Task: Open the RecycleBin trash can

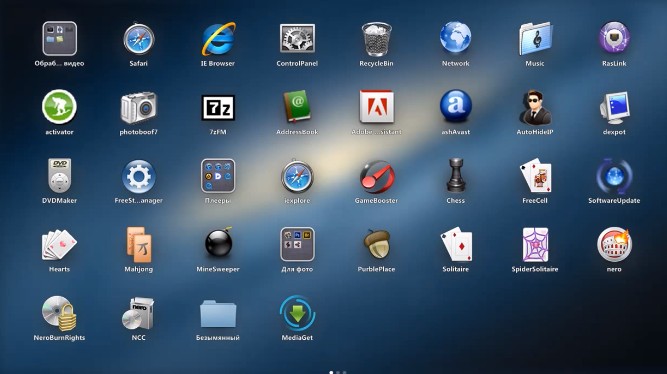Action: pyautogui.click(x=376, y=39)
